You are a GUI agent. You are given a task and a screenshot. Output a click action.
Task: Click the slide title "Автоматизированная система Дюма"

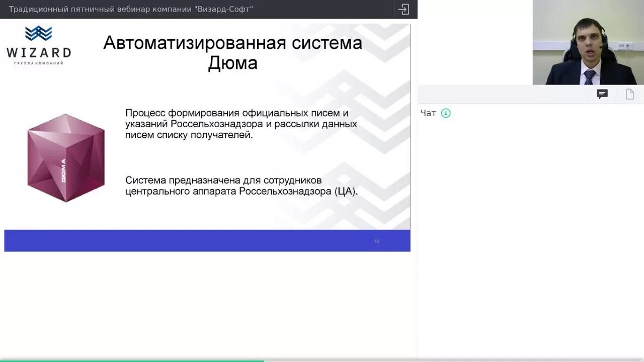click(233, 53)
